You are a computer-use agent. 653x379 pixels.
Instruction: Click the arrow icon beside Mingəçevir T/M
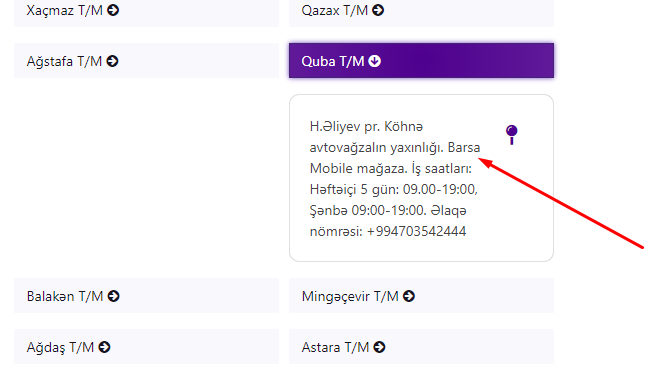(409, 296)
